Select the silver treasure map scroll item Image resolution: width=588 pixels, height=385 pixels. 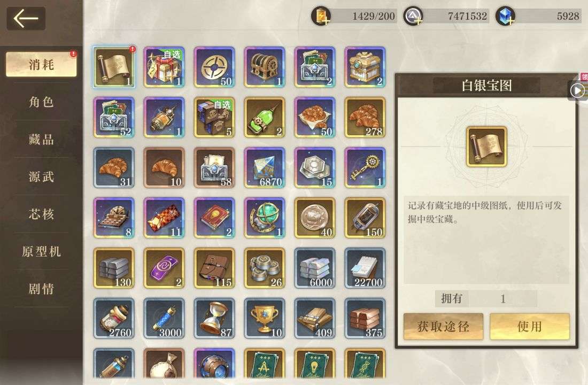(x=114, y=67)
